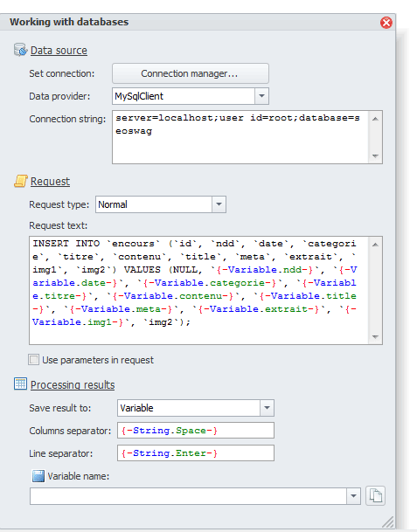Click the Line separator field

click(x=196, y=453)
